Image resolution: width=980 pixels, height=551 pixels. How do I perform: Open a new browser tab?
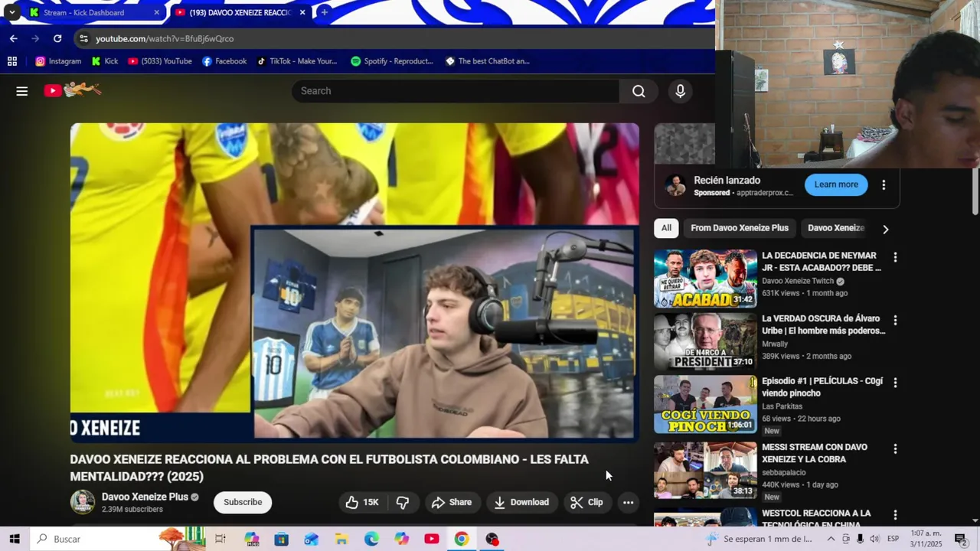(324, 12)
